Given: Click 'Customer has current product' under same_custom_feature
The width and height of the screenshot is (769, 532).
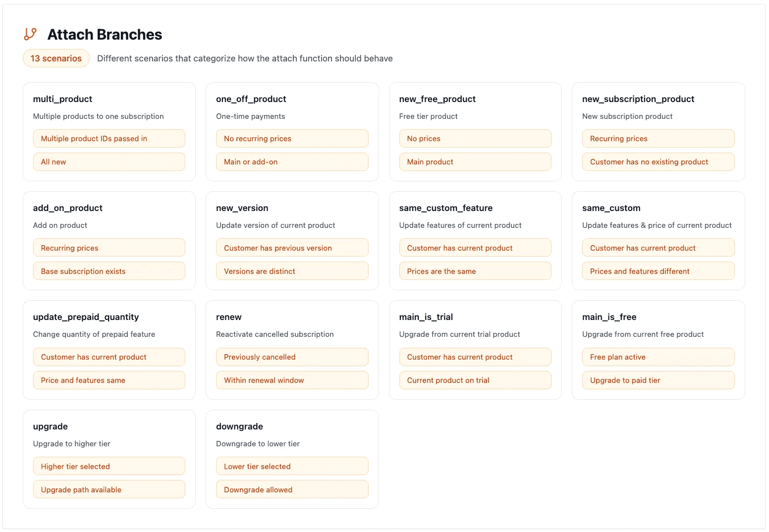Looking at the screenshot, I should [x=475, y=248].
